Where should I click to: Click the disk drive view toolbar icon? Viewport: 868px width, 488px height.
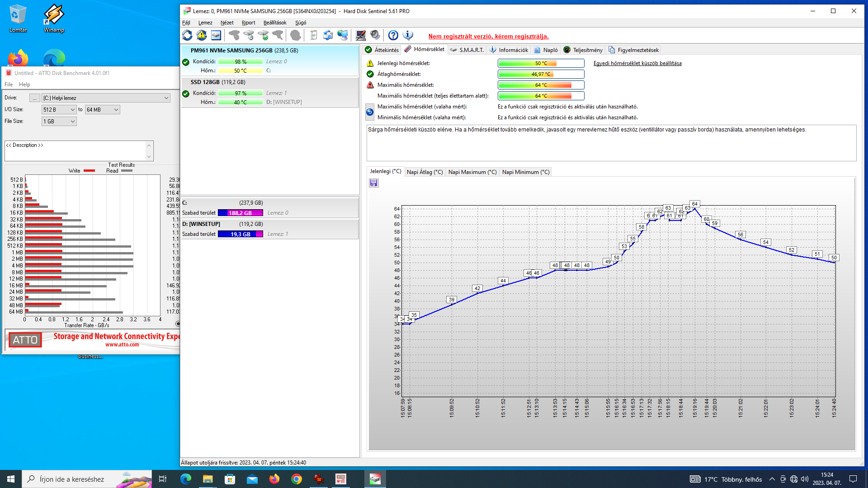click(216, 35)
